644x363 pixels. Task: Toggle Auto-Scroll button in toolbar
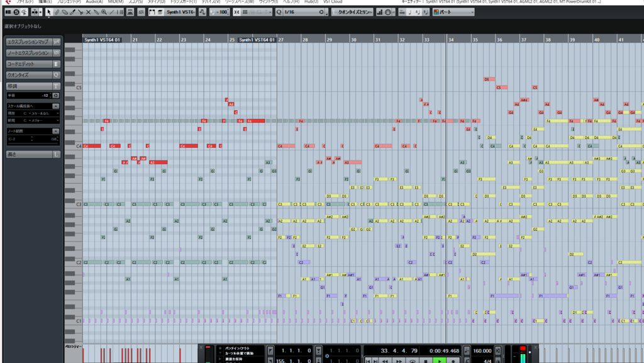tap(35, 13)
